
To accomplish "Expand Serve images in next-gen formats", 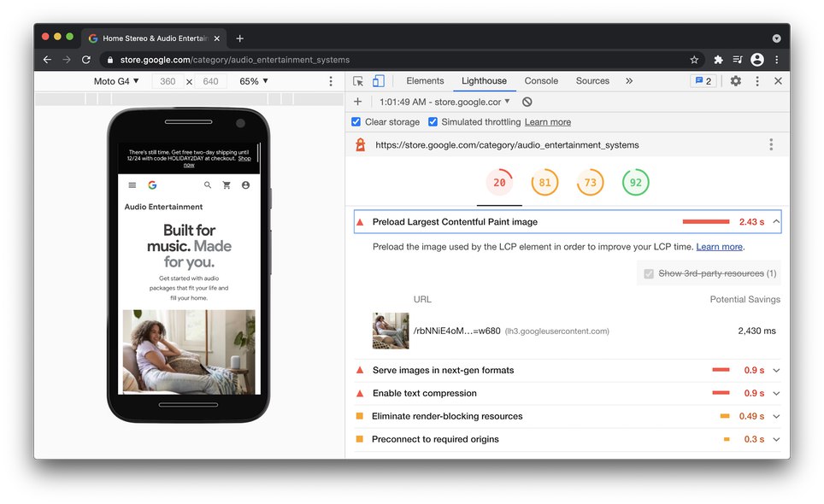I will [x=568, y=370].
